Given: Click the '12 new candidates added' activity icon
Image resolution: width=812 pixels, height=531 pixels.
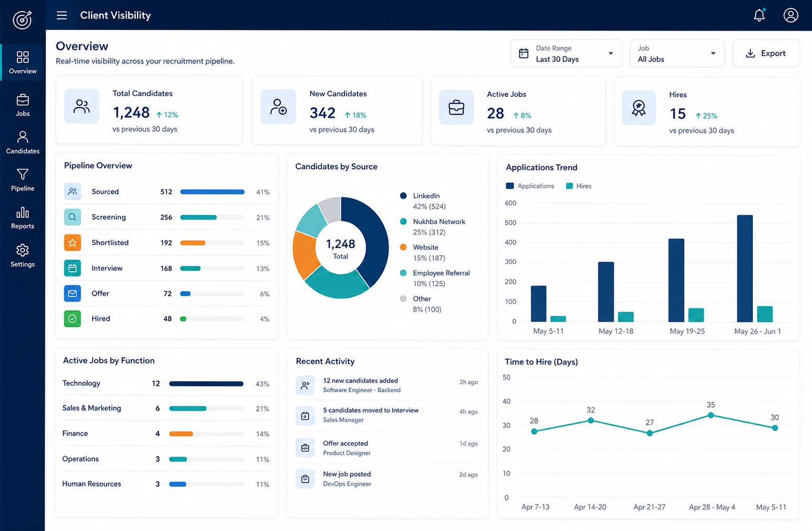Looking at the screenshot, I should [x=305, y=385].
